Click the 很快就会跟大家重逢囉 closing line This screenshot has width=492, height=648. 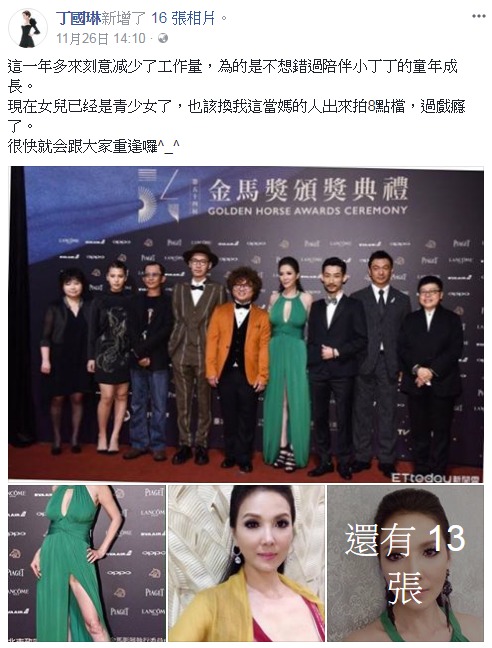(x=93, y=146)
